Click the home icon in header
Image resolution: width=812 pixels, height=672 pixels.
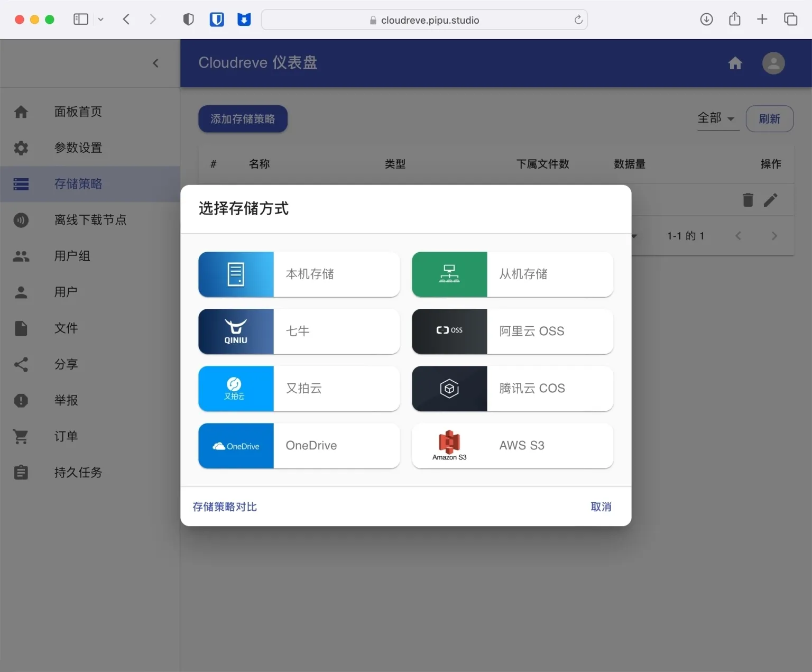click(735, 63)
